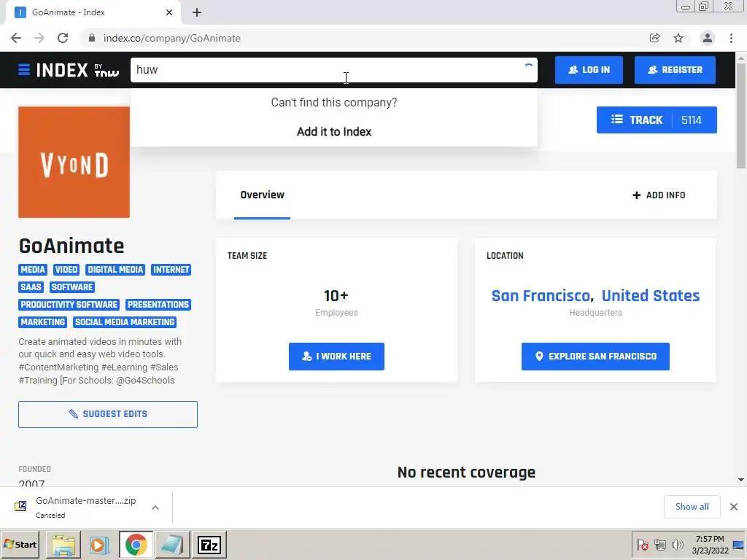
Task: Open the United States location link
Action: point(650,296)
